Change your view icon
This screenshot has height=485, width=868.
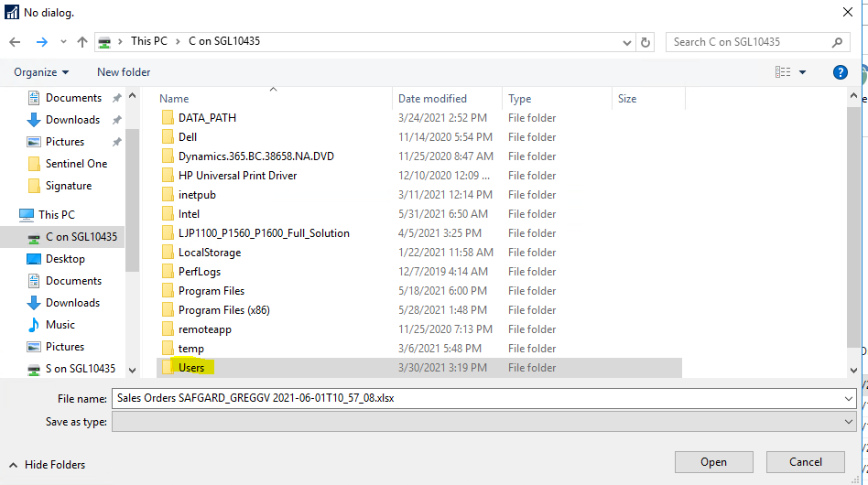[783, 72]
